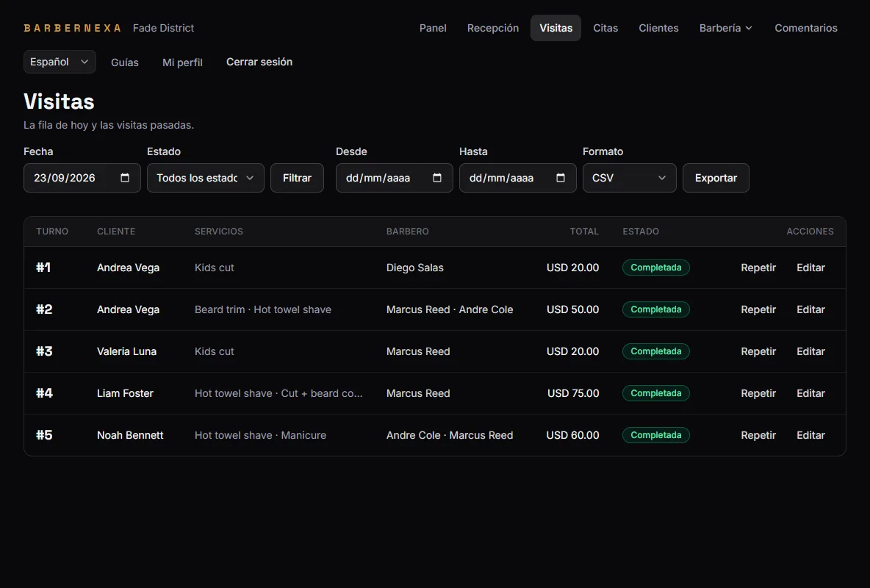Edit Noah Bennett's visit #5

[810, 435]
